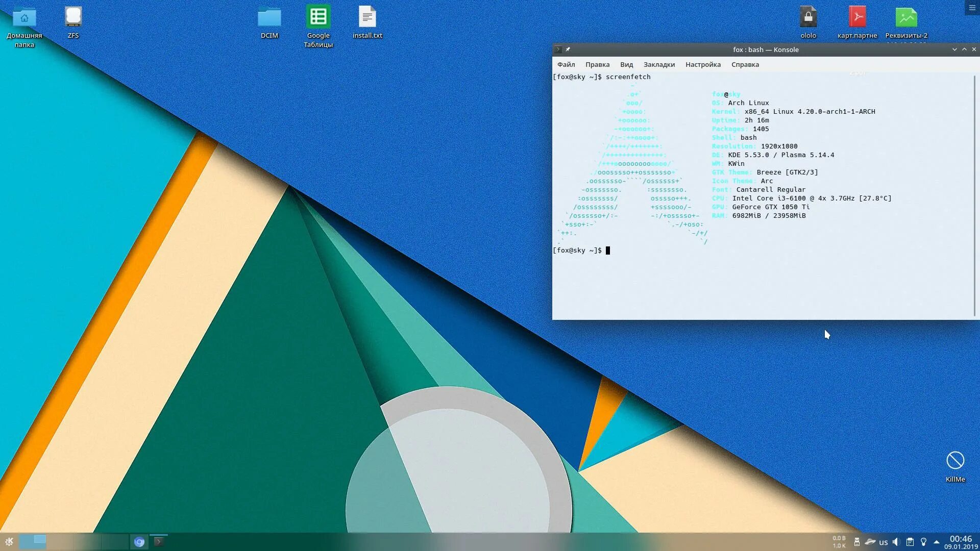
Task: Click the 'KWin' window manager value
Action: point(736,164)
